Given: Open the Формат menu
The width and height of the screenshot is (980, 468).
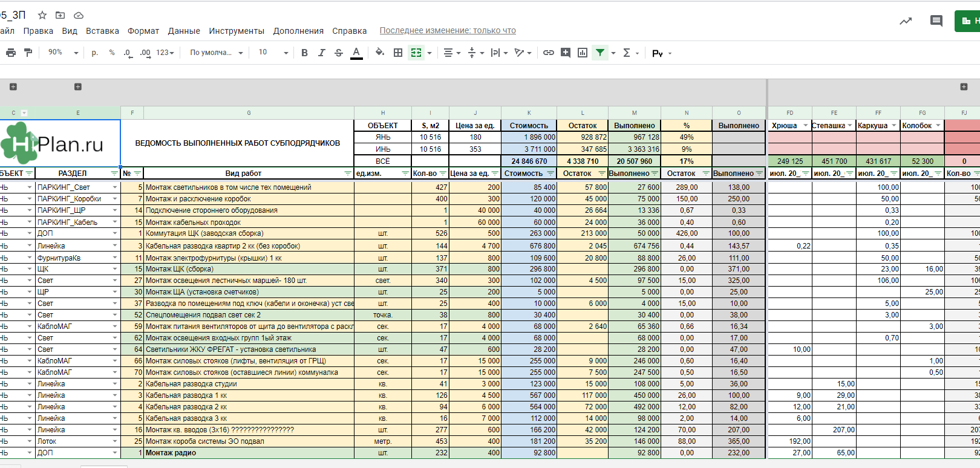Looking at the screenshot, I should [x=143, y=31].
